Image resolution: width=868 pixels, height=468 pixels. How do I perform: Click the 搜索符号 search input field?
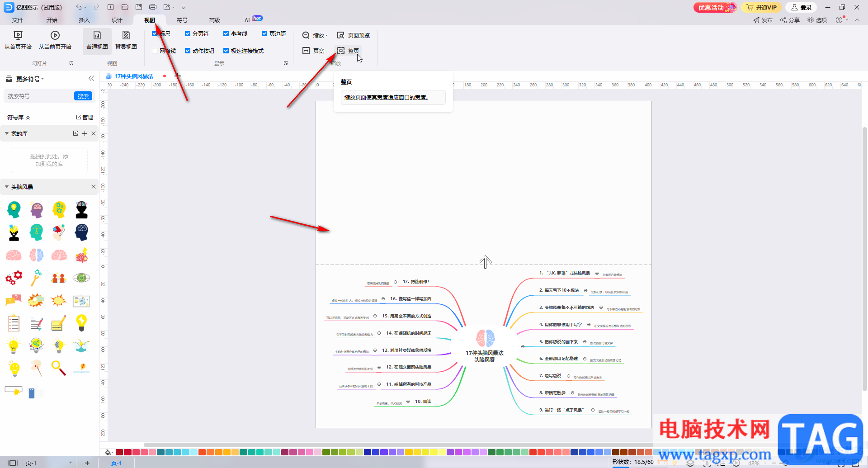point(39,96)
